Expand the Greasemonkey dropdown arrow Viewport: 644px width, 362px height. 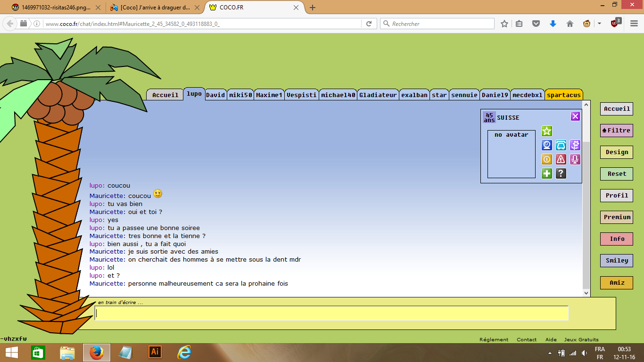[599, 24]
